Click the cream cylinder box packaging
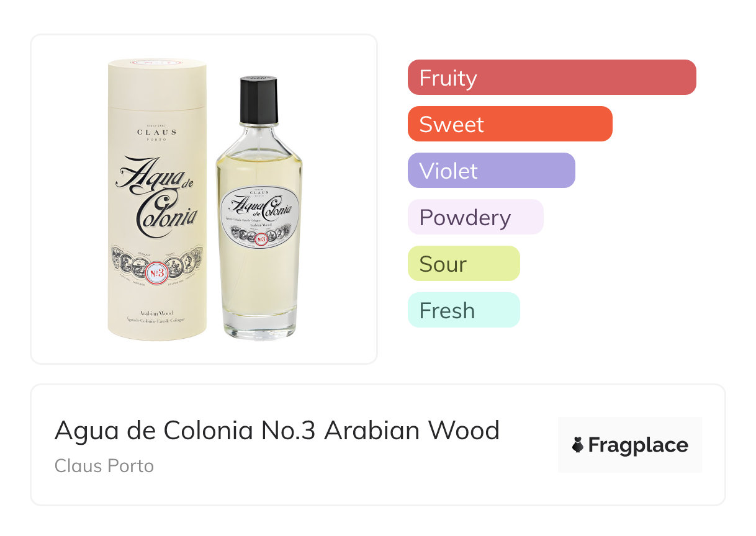This screenshot has height=536, width=756. click(x=157, y=200)
